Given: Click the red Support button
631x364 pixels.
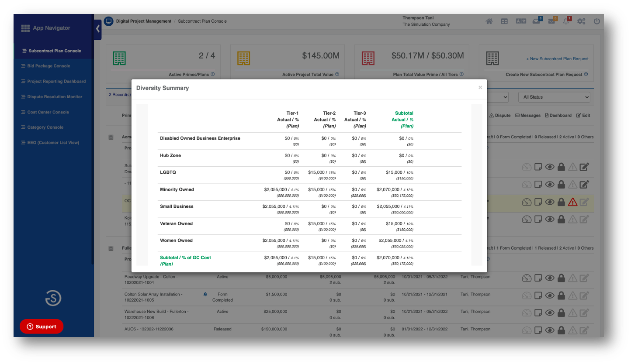Looking at the screenshot, I should click(x=42, y=326).
